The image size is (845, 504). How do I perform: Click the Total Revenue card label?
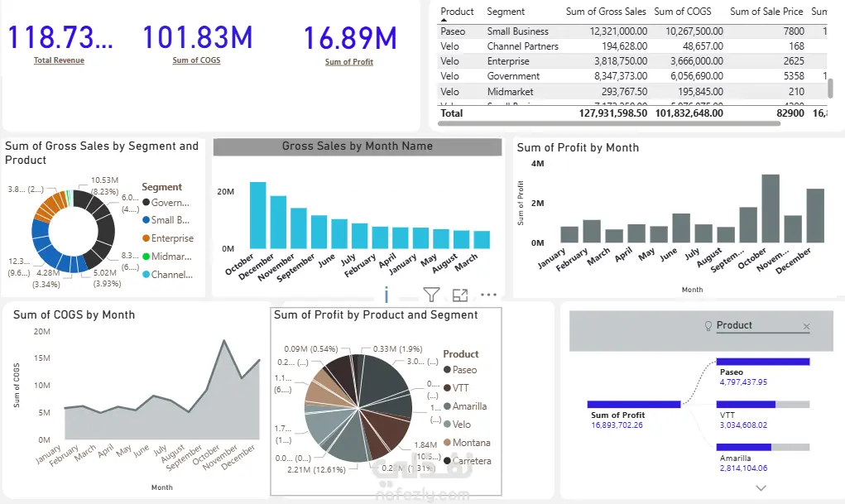tap(59, 60)
